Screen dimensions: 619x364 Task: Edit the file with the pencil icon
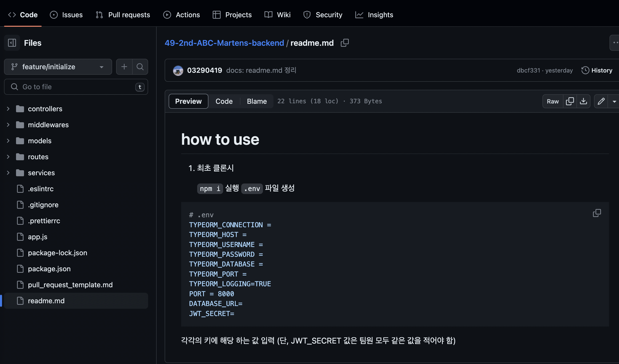point(601,101)
